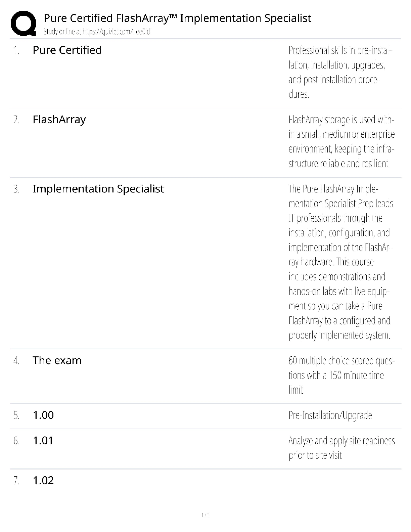Image resolution: width=411 pixels, height=532 pixels.
Task: Select the term "1.00"
Action: coord(43,415)
